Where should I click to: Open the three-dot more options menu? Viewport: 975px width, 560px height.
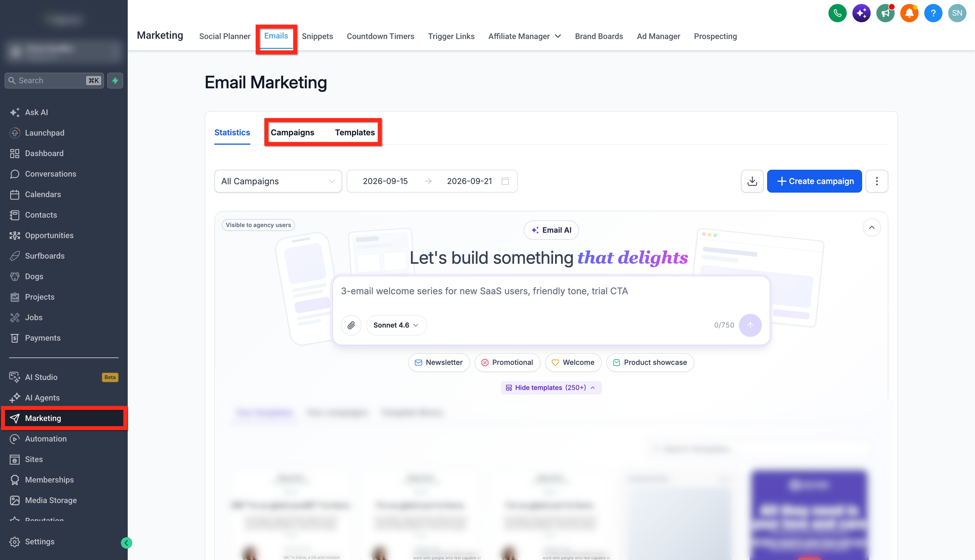[876, 181]
